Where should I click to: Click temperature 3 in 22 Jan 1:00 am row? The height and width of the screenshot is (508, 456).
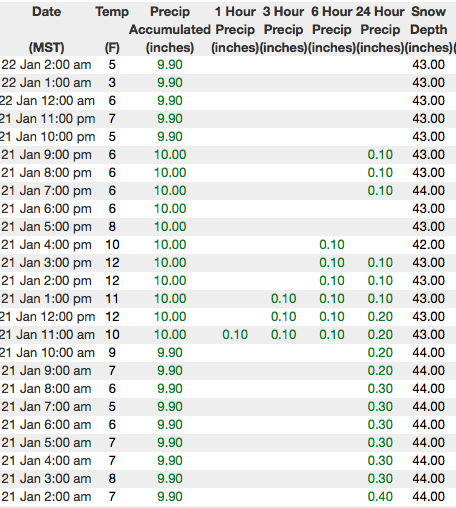(112, 83)
